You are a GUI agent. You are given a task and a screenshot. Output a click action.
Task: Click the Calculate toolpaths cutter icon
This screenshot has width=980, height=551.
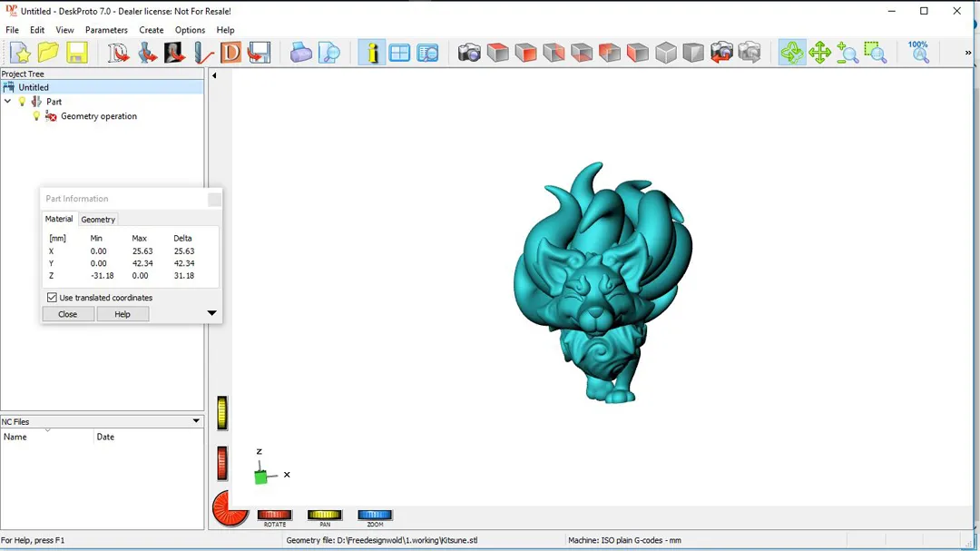point(202,53)
